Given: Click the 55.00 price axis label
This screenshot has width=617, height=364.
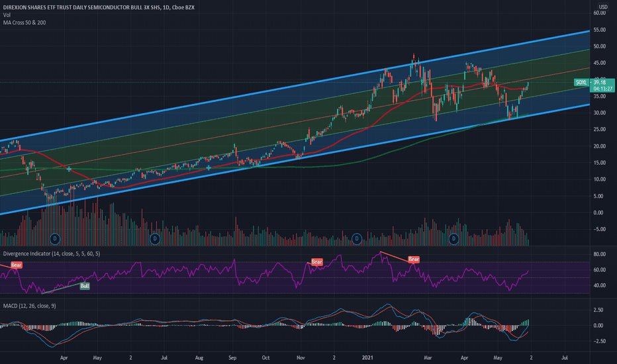Looking at the screenshot, I should pos(599,30).
